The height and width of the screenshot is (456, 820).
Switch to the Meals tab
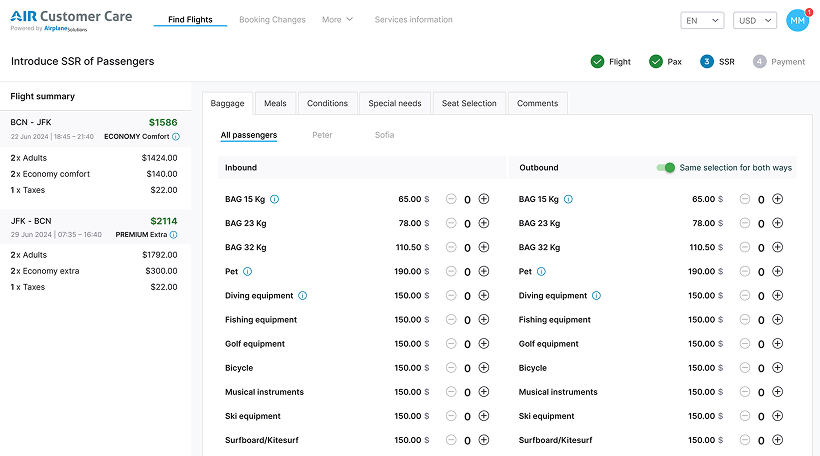pos(275,103)
